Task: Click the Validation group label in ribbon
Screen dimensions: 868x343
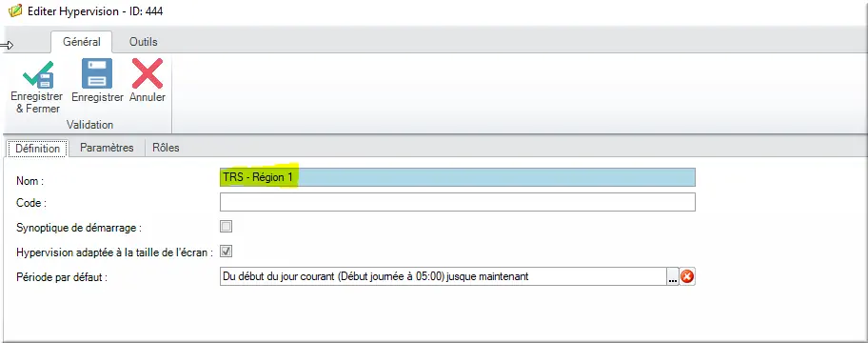Action: 89,125
